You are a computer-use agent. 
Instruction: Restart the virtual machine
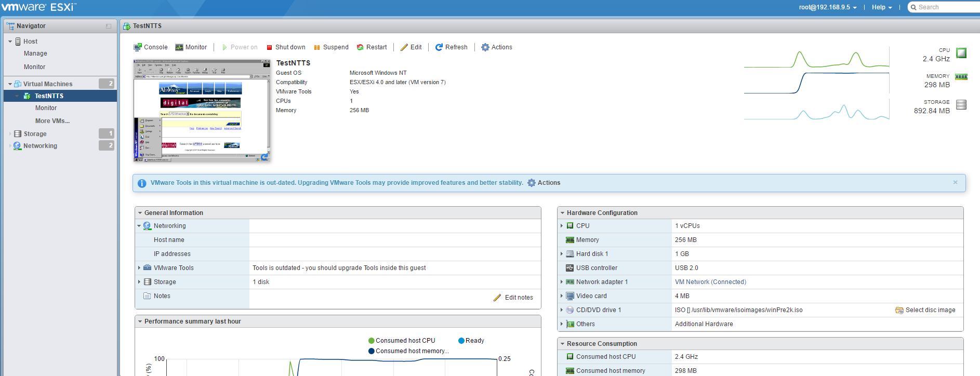coord(372,47)
